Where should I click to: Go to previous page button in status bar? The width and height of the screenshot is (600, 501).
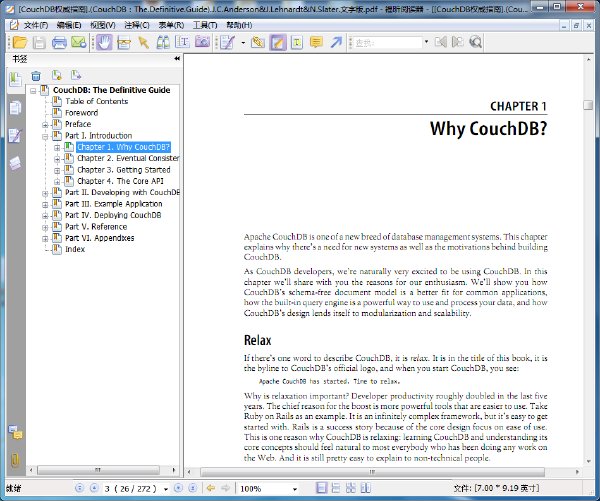click(94, 488)
